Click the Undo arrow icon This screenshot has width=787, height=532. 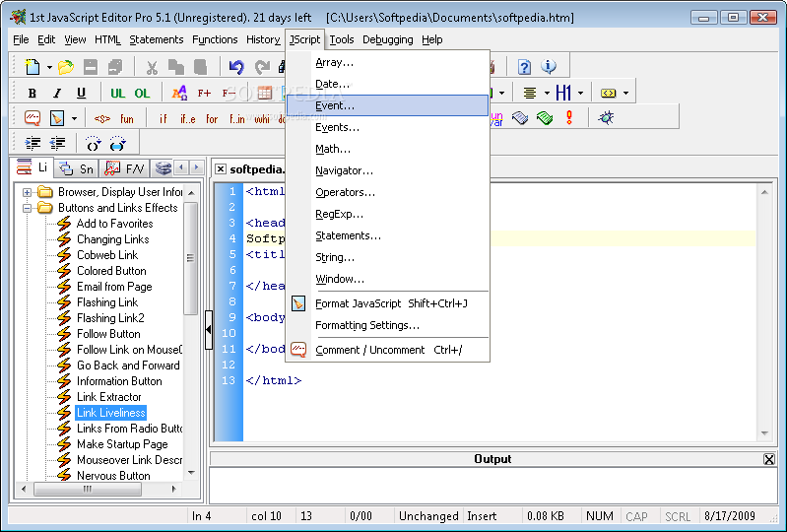point(235,66)
